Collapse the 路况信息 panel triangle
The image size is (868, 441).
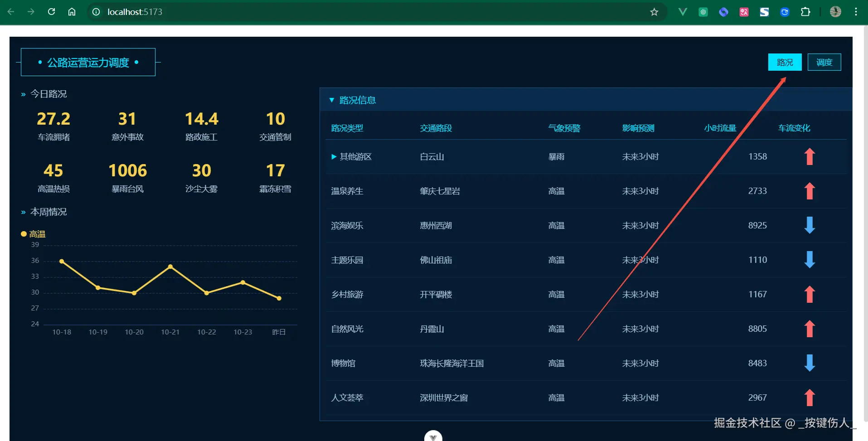click(x=332, y=100)
